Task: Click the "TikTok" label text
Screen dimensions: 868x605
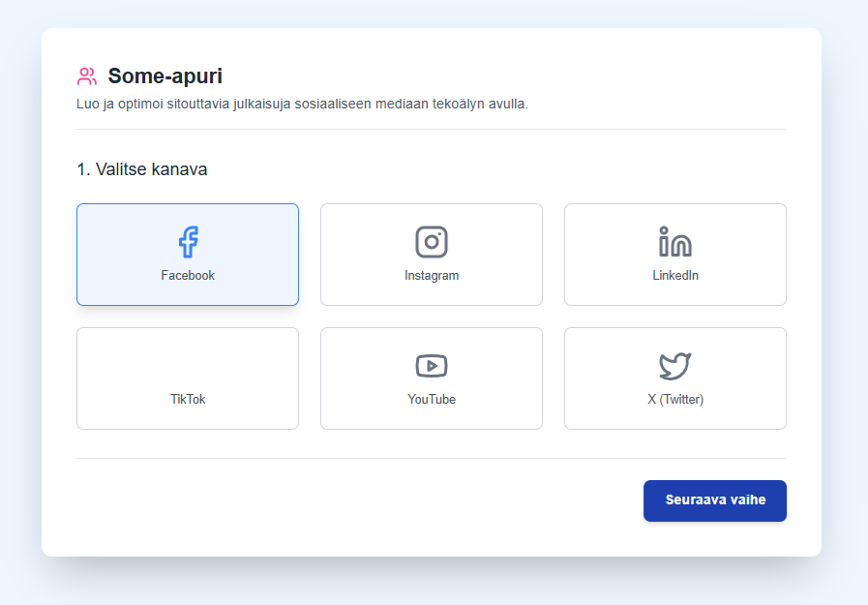Action: point(188,398)
